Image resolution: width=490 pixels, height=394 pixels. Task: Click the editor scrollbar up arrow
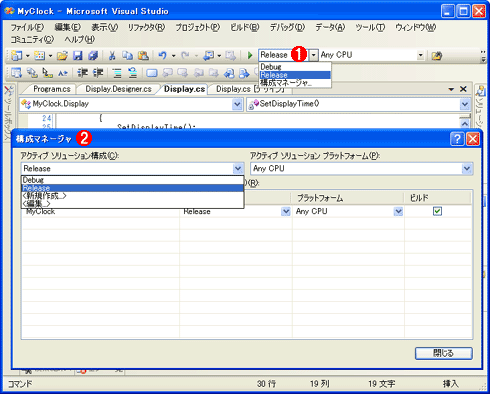pos(465,124)
